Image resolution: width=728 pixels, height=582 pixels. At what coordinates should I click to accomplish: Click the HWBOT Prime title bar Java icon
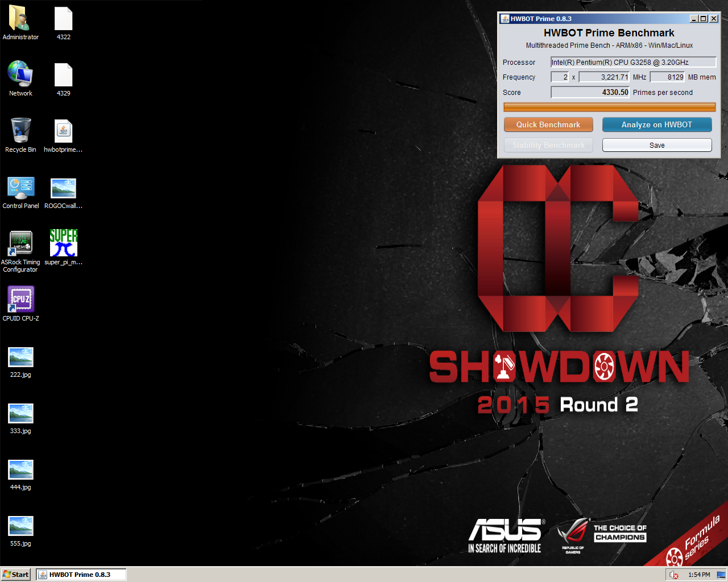tap(504, 19)
